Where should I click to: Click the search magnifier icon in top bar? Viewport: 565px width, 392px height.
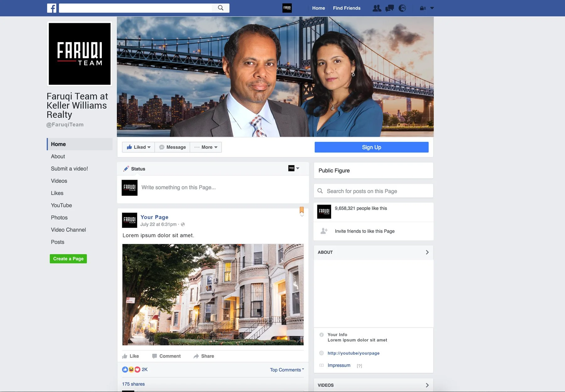tap(221, 8)
